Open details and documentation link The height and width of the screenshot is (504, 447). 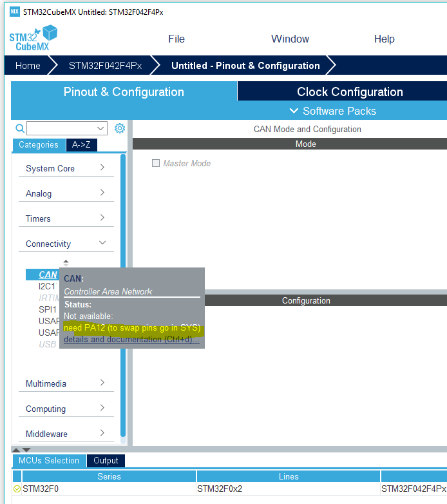[x=131, y=339]
